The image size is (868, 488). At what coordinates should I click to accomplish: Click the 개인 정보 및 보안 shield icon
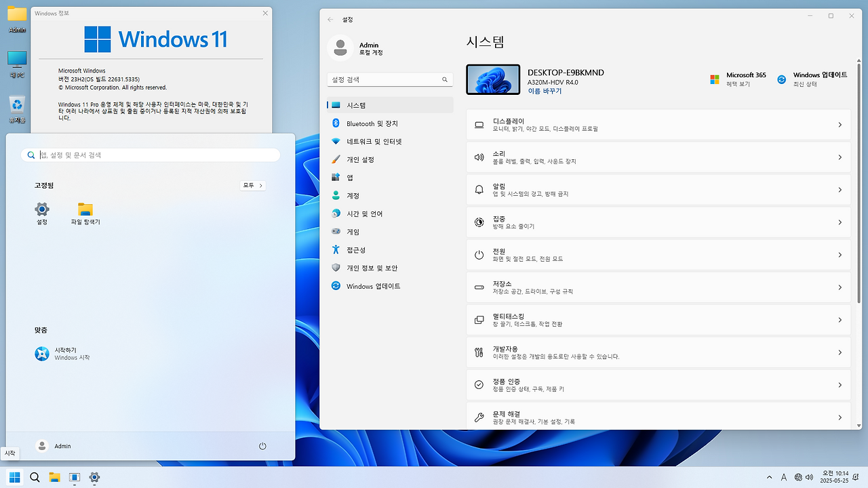coord(336,268)
